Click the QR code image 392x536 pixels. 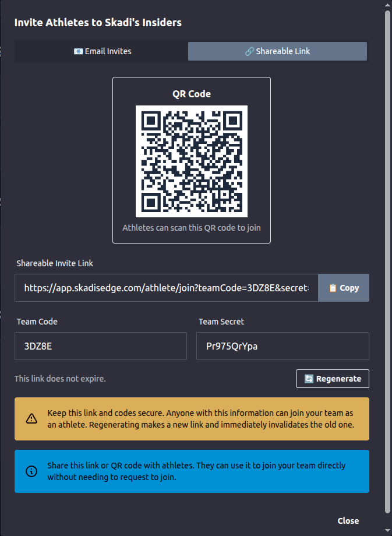[x=192, y=161]
